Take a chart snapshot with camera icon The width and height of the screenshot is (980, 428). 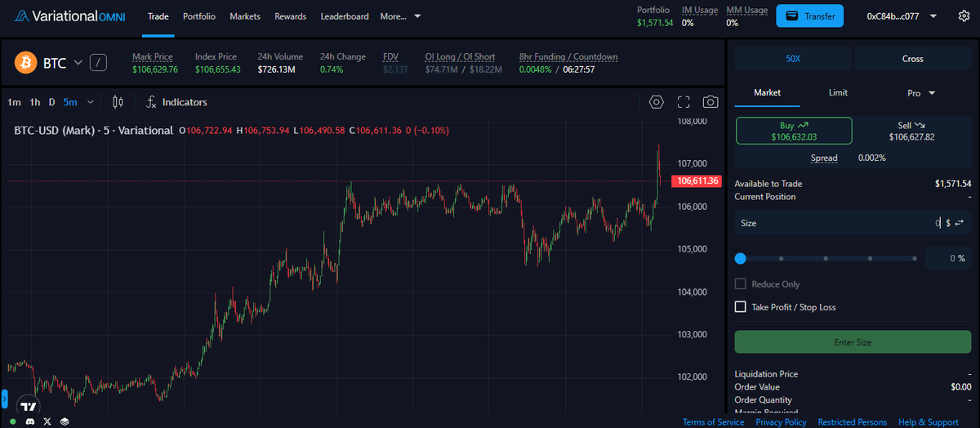coord(710,102)
